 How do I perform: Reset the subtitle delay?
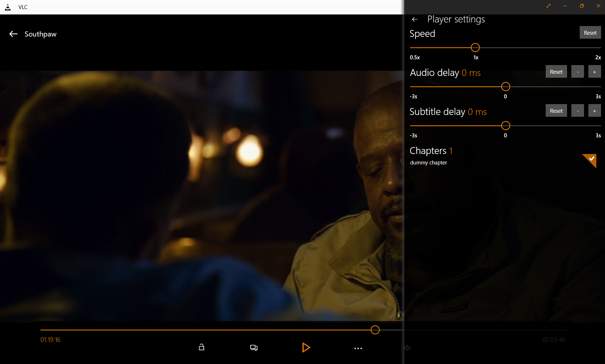[556, 111]
